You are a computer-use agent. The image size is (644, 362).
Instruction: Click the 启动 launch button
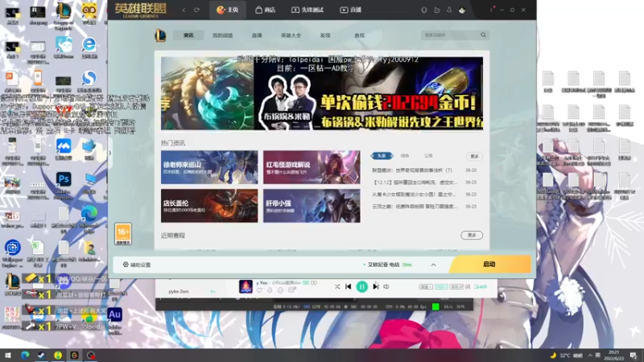click(489, 265)
